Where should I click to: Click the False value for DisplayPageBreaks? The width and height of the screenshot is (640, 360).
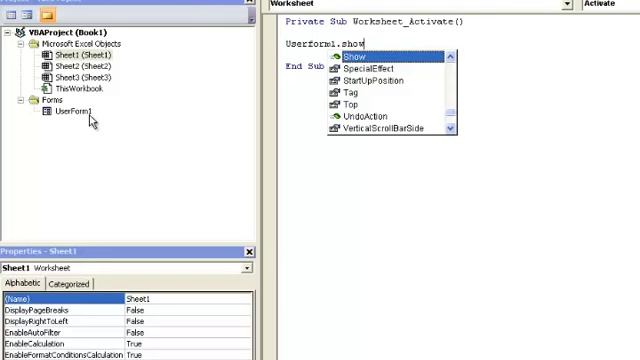[188, 311]
